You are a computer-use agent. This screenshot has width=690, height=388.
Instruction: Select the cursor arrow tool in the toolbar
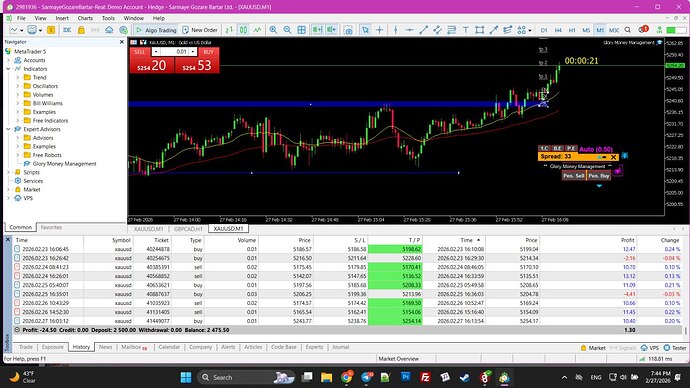[x=365, y=30]
